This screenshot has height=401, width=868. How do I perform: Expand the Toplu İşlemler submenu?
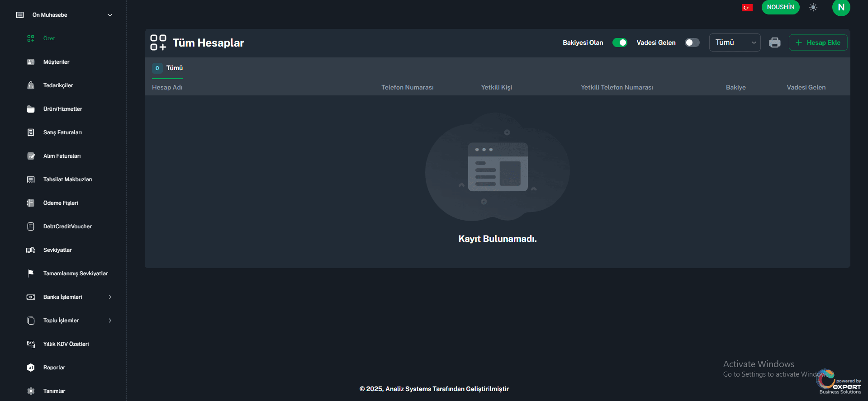[x=110, y=321]
